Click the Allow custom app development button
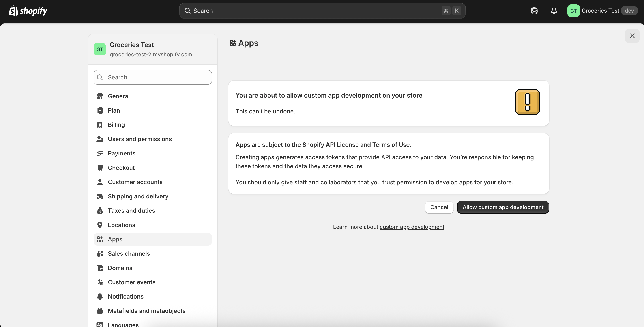This screenshot has height=327, width=644. [503, 207]
